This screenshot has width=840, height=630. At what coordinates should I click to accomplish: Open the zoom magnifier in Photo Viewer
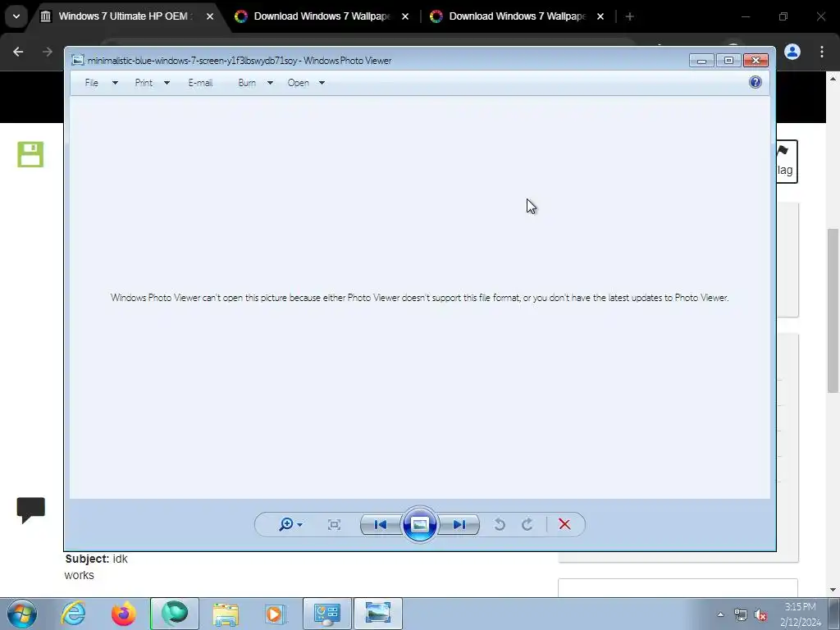[x=290, y=524]
